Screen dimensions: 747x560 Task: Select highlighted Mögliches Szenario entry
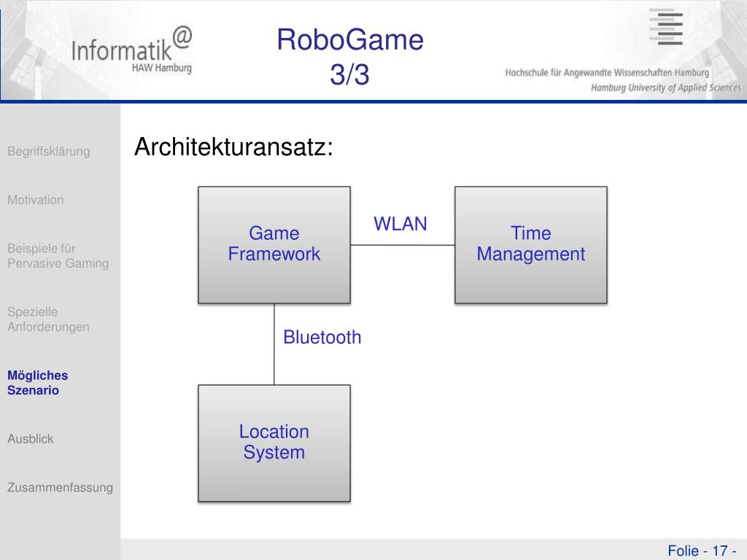38,382
